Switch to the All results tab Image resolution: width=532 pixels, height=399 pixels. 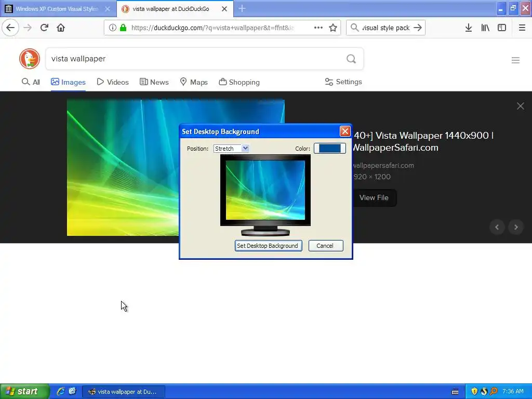pyautogui.click(x=31, y=82)
